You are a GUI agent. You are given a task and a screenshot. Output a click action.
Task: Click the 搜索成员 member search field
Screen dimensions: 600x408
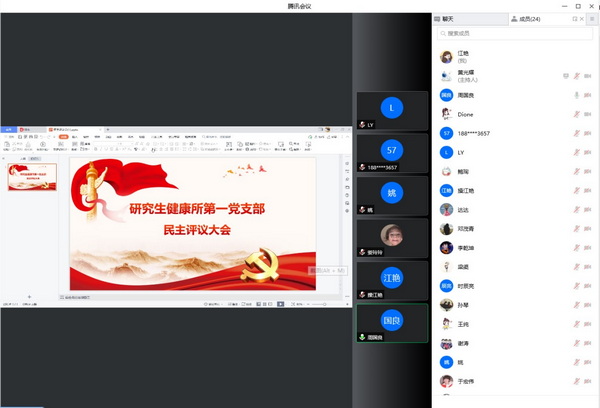tap(515, 35)
